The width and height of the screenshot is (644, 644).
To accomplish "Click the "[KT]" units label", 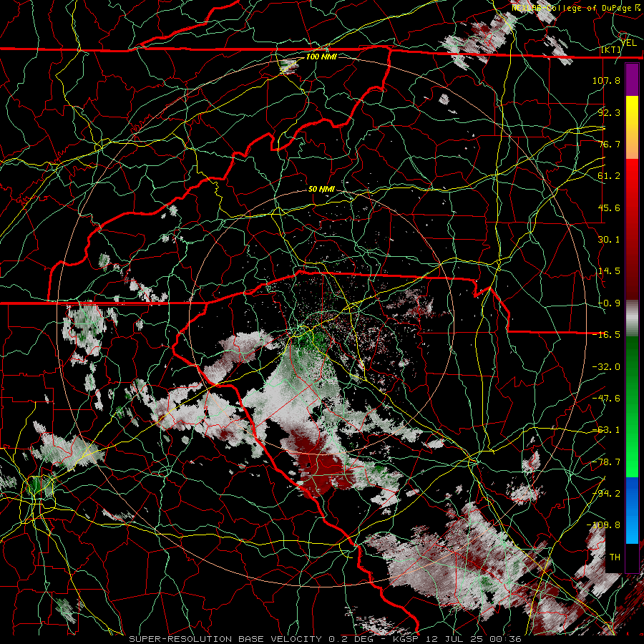I will point(611,49).
